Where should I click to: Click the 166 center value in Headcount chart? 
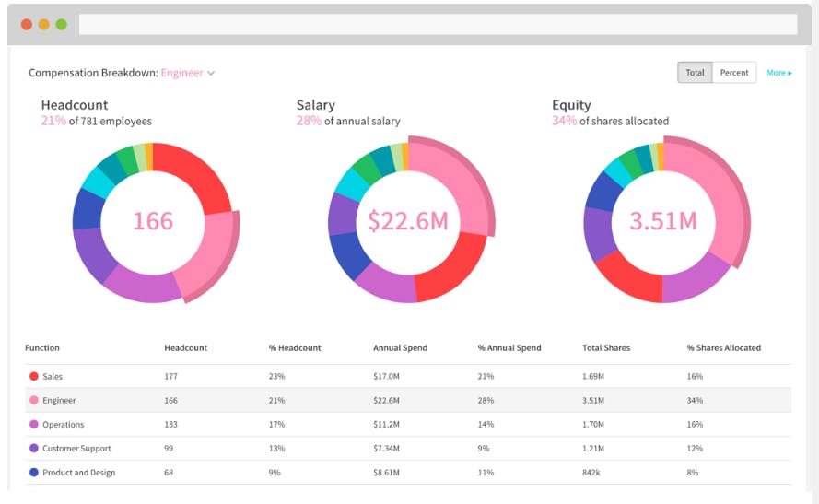pos(153,221)
